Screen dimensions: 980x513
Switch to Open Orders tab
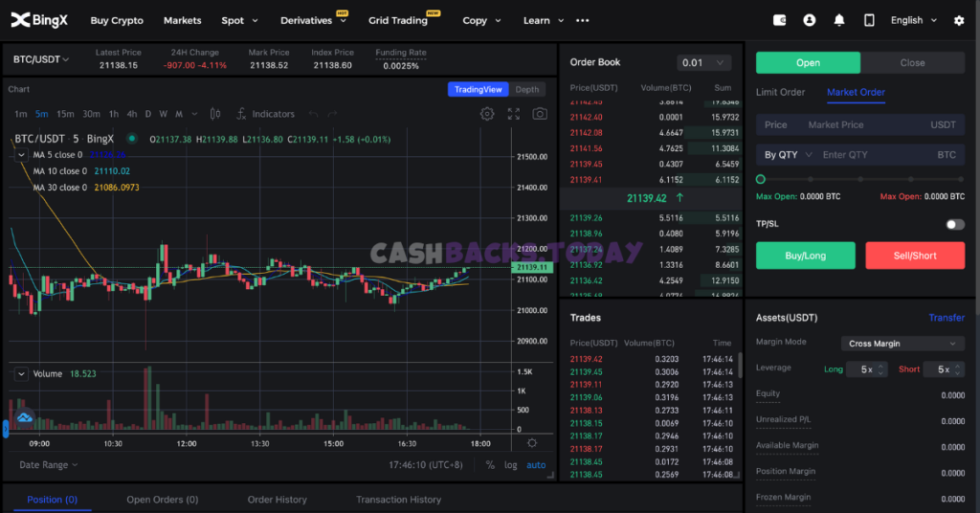click(x=162, y=500)
